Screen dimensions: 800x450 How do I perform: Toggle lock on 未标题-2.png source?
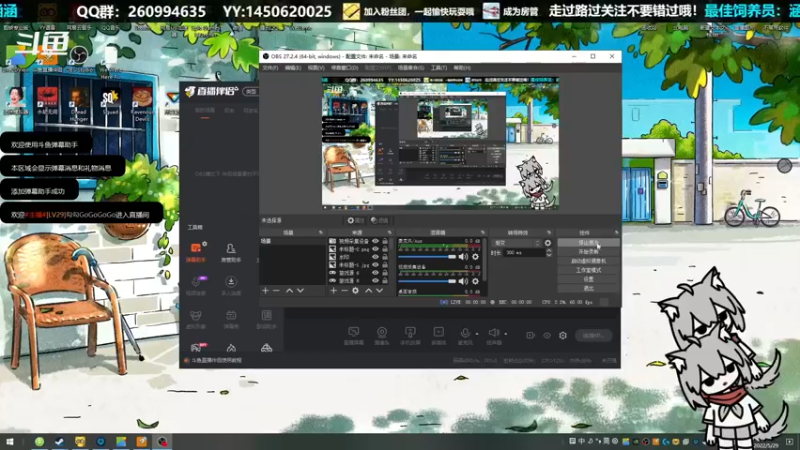(x=385, y=249)
